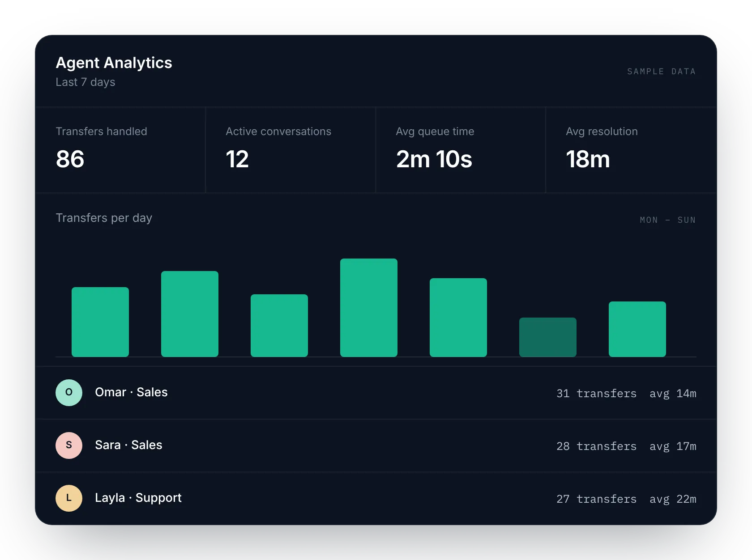752x560 pixels.
Task: Click Sara's avatar circle with letter S
Action: pyautogui.click(x=69, y=445)
